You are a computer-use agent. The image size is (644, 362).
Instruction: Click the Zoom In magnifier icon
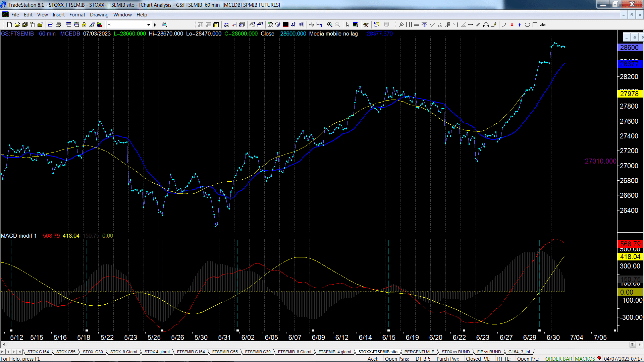(x=330, y=25)
